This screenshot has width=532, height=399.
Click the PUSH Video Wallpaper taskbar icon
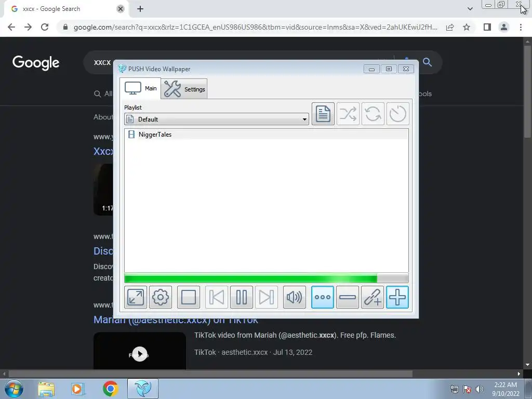[143, 389]
